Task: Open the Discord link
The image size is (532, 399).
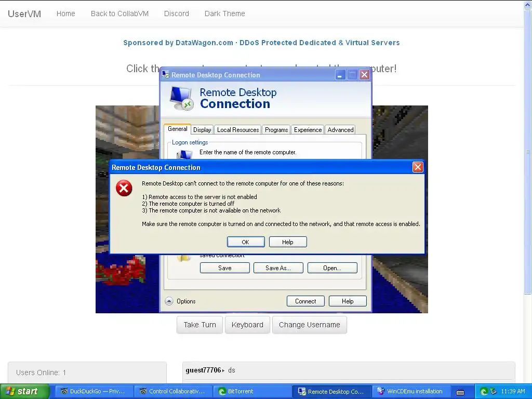Action: (x=177, y=14)
